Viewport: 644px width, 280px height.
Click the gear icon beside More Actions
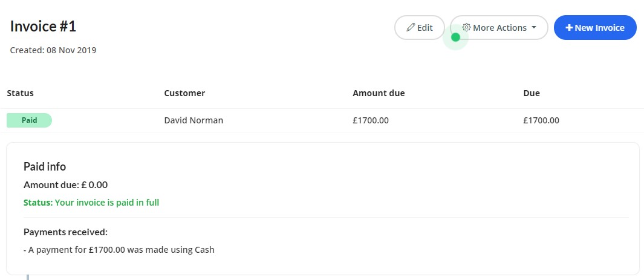(x=466, y=28)
